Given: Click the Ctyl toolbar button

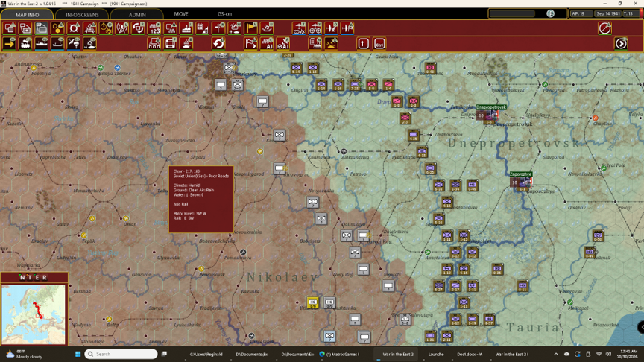Looking at the screenshot, I should [x=379, y=43].
